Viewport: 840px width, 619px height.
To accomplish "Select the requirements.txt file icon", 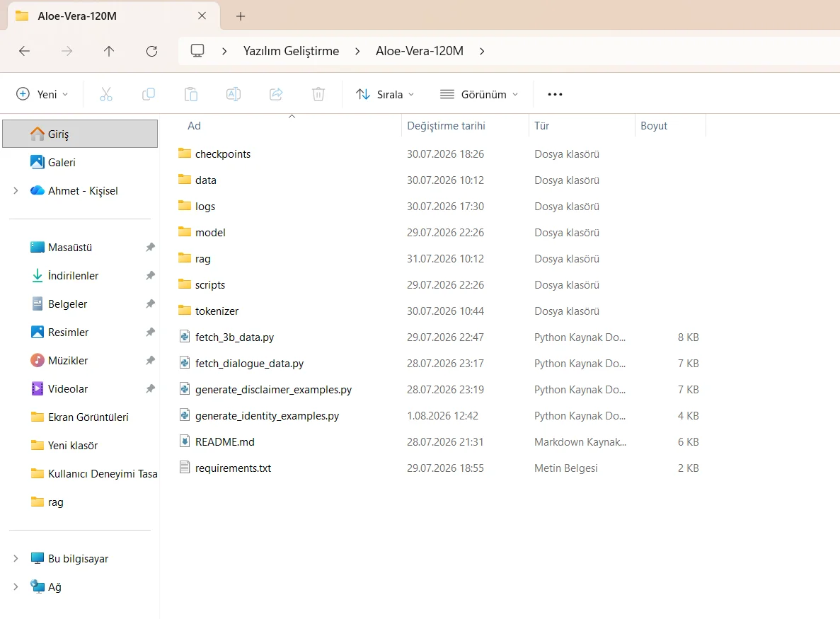I will (184, 468).
